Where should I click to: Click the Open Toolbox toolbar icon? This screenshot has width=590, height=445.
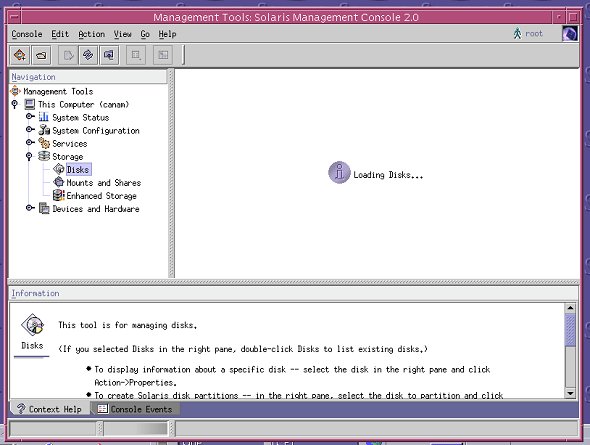click(20, 55)
